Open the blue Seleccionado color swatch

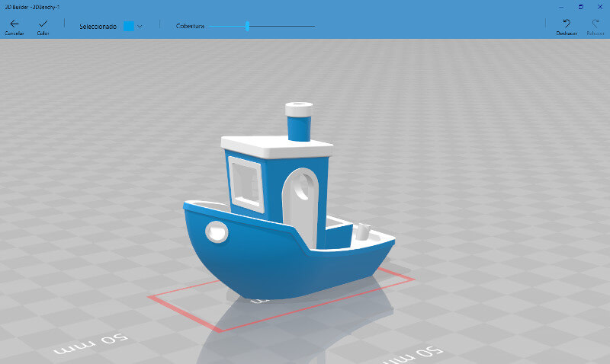pyautogui.click(x=129, y=27)
